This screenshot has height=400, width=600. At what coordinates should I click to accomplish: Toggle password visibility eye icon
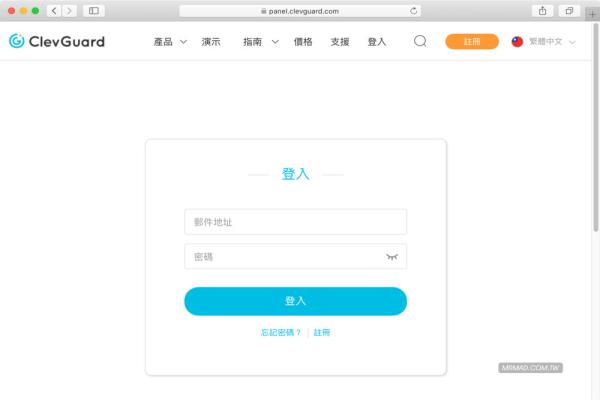(x=392, y=257)
